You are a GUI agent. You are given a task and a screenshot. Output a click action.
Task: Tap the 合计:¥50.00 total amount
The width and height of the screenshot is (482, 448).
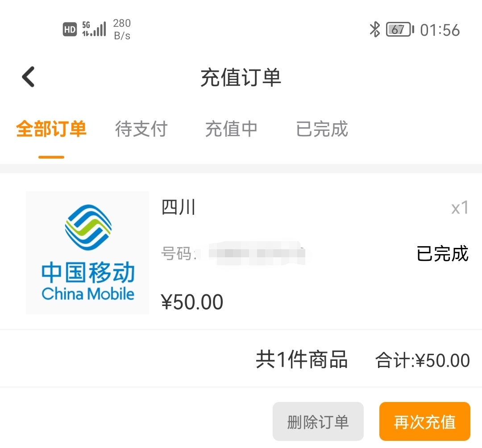pyautogui.click(x=421, y=359)
